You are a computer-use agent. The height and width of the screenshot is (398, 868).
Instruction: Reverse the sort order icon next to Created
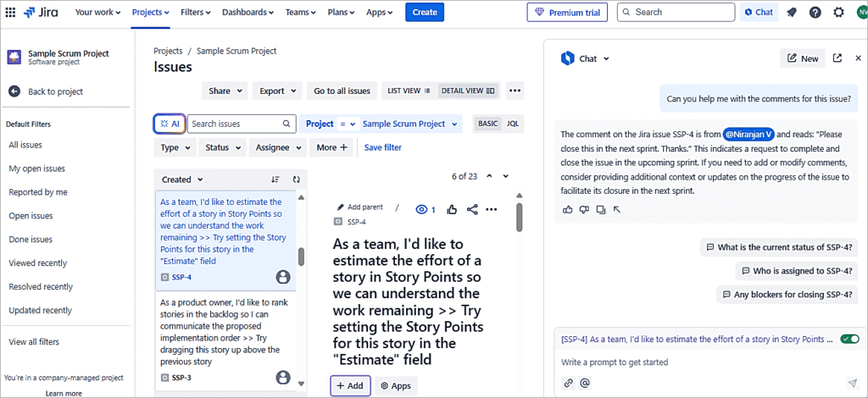[275, 180]
